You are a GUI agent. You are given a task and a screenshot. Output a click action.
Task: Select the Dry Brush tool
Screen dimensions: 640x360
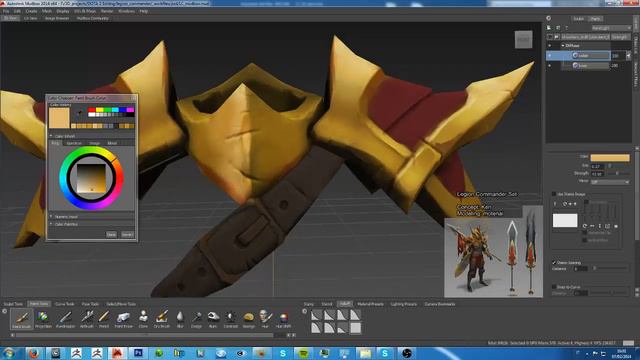pos(162,318)
